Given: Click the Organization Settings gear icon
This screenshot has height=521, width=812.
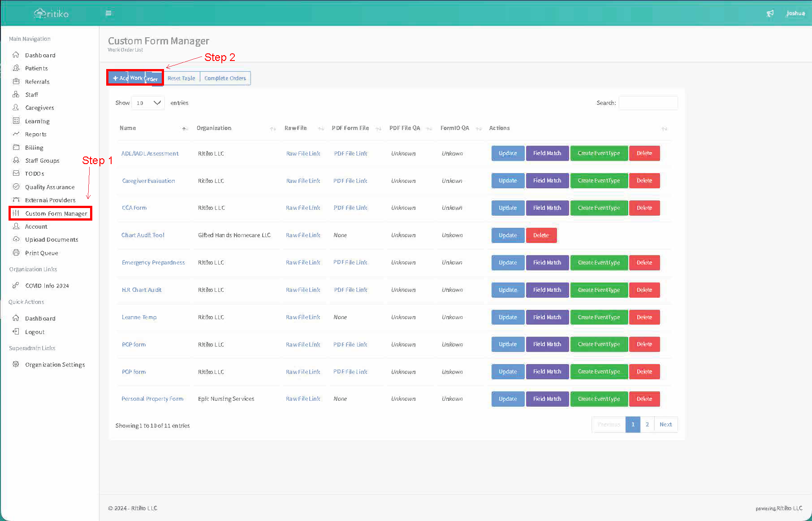Looking at the screenshot, I should 16,365.
